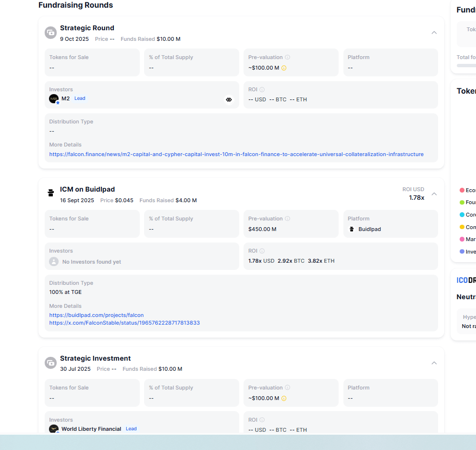Click the M2 Lead tag
Viewport: 476px width, 450px height.
80,98
